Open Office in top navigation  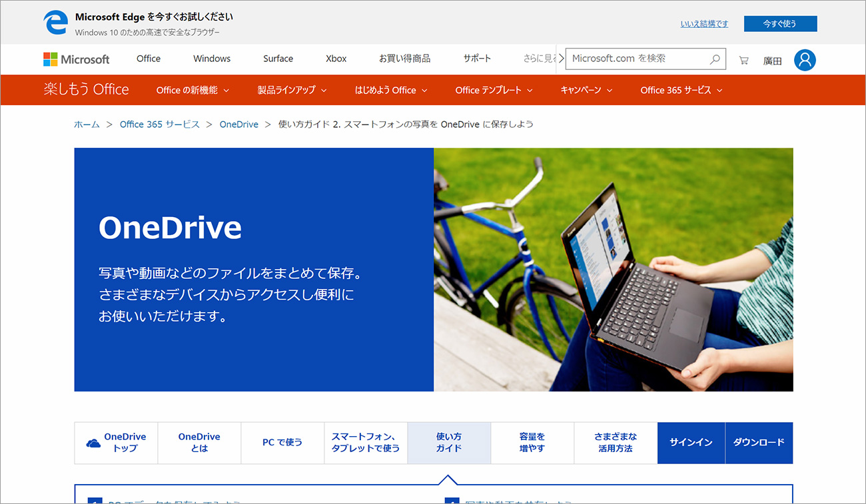149,59
